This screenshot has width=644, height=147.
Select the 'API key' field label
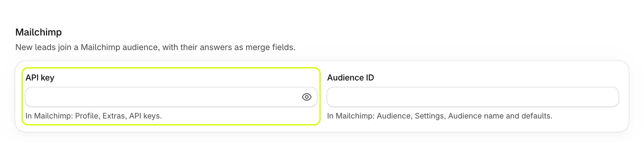pyautogui.click(x=40, y=78)
